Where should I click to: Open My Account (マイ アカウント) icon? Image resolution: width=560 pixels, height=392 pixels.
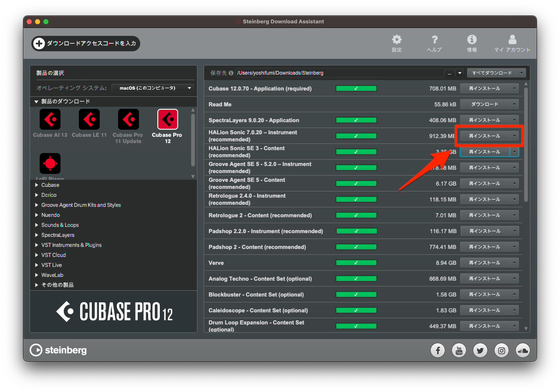(512, 39)
